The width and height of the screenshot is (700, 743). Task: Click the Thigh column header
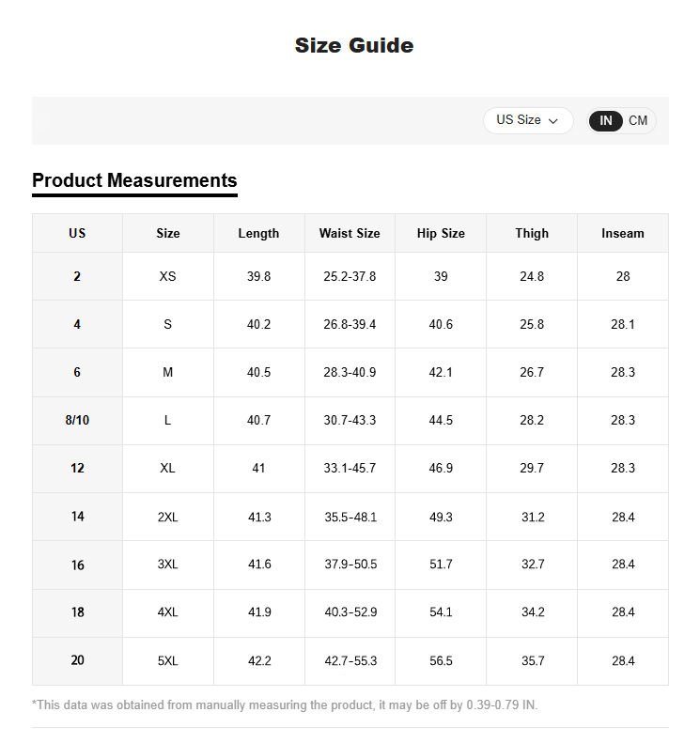[x=532, y=233]
